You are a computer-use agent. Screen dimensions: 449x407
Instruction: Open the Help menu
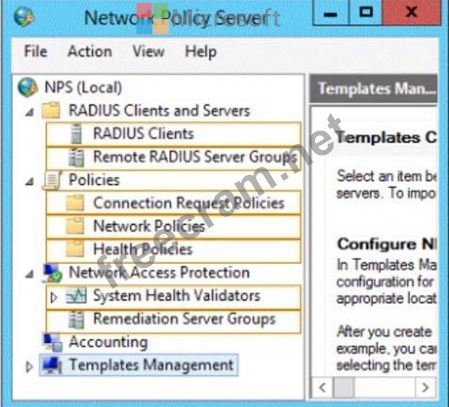coord(201,52)
